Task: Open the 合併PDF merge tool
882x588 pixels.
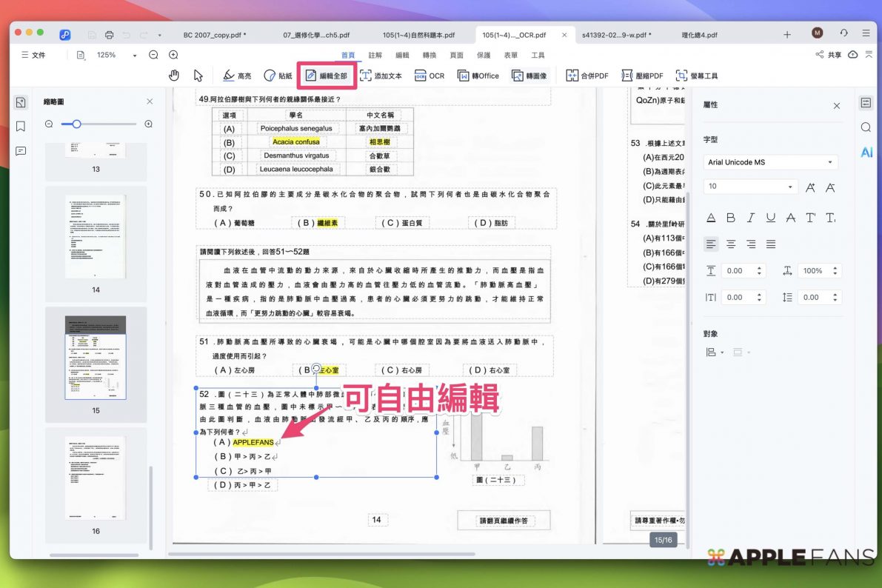Action: [587, 76]
